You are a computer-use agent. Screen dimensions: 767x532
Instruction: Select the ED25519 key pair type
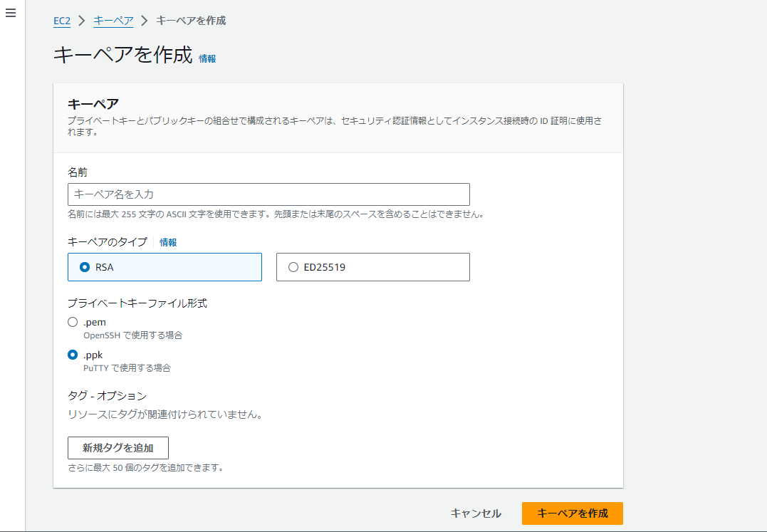tap(373, 267)
